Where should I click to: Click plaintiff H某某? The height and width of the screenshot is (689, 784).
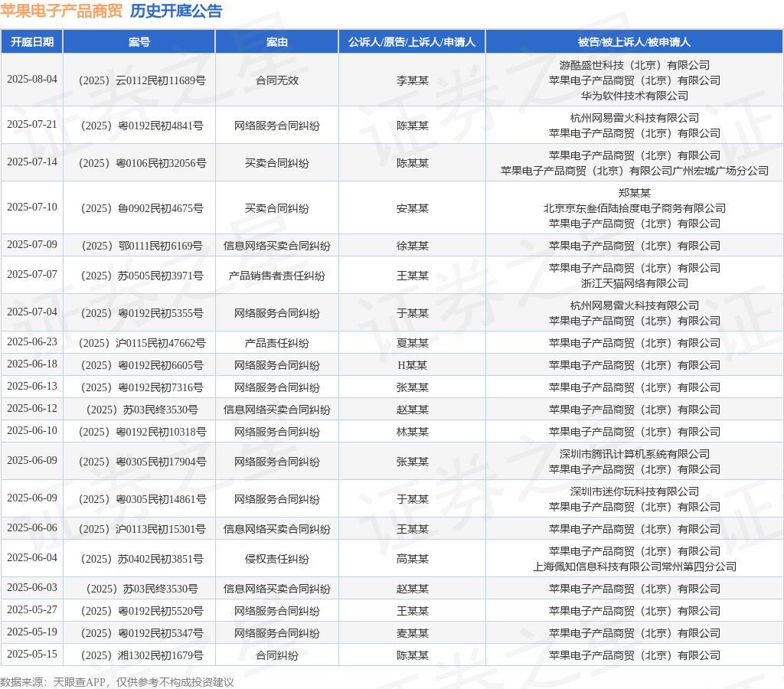coord(412,365)
